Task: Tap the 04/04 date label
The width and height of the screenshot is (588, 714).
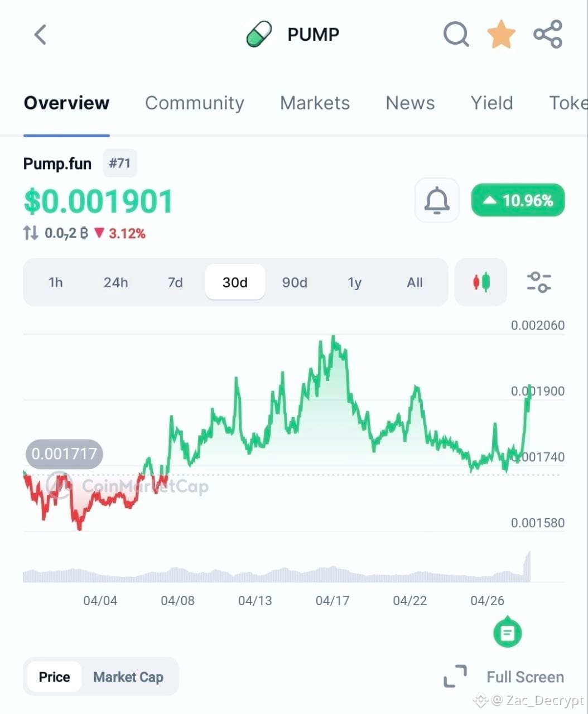Action: (x=100, y=601)
